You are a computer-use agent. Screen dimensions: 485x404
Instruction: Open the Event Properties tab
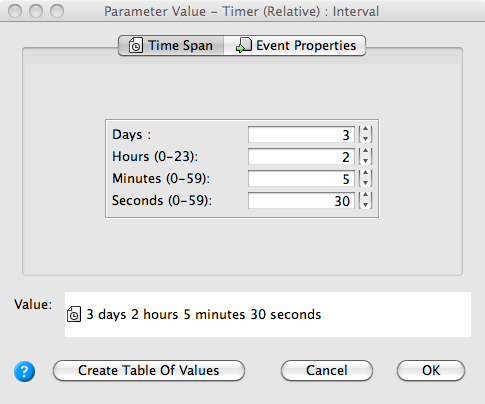pyautogui.click(x=295, y=45)
